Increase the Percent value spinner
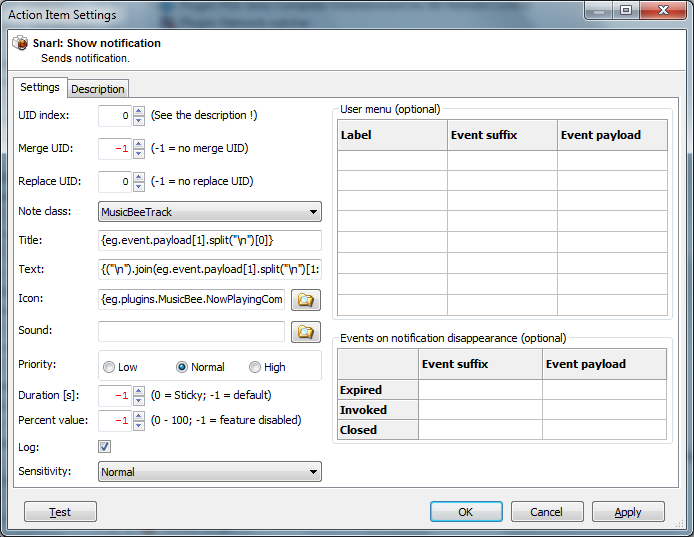 tap(139, 416)
